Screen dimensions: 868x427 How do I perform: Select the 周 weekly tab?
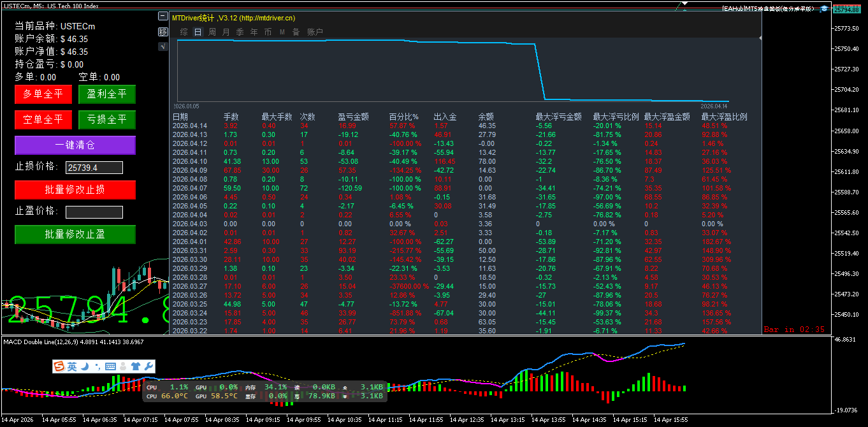click(212, 32)
